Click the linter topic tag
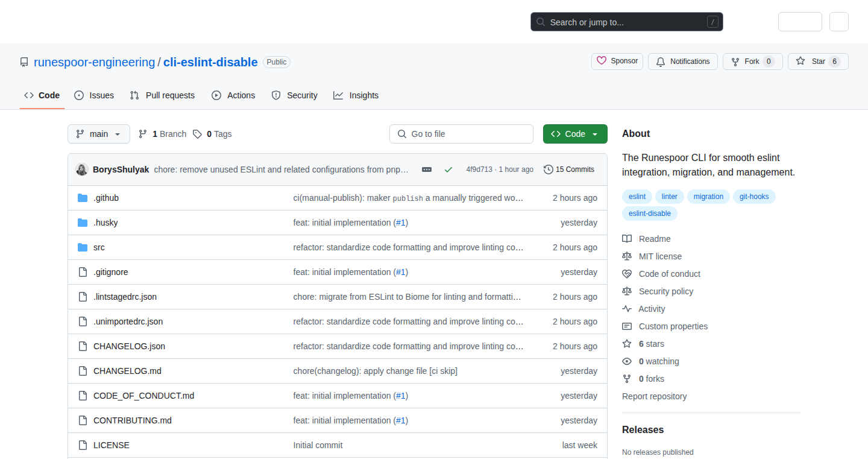Viewport: 868px width, 459px height. click(x=670, y=197)
